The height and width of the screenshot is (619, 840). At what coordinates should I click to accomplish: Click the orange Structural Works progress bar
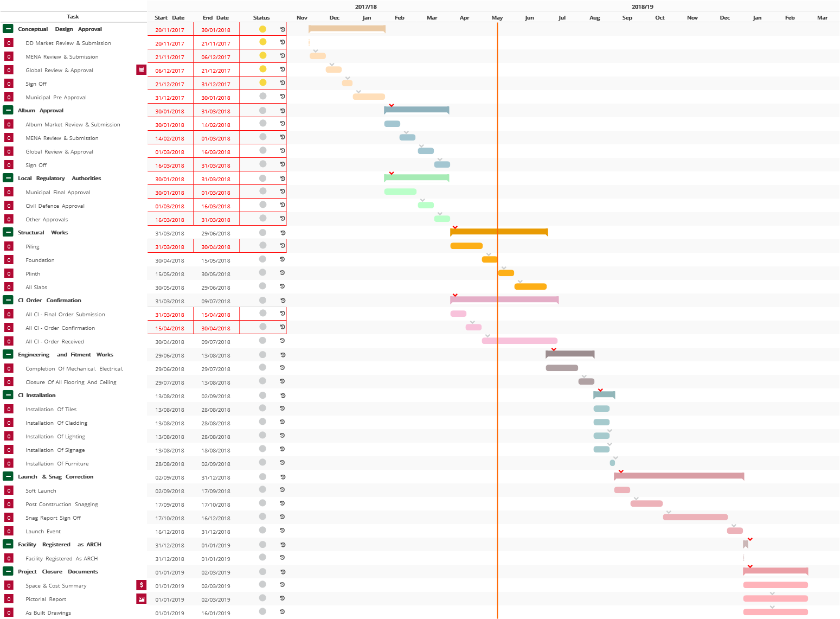click(x=498, y=232)
